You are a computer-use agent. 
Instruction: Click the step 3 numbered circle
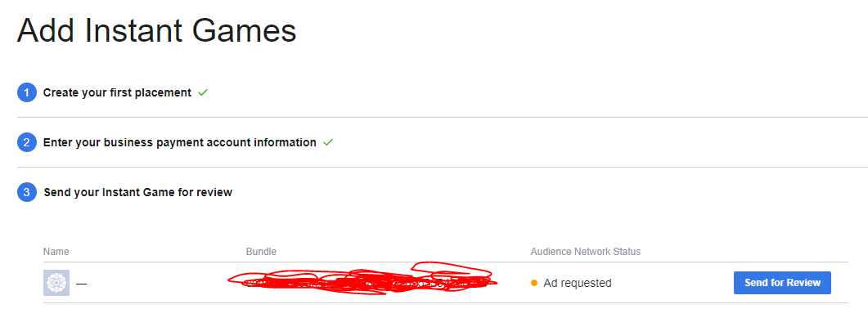26,192
